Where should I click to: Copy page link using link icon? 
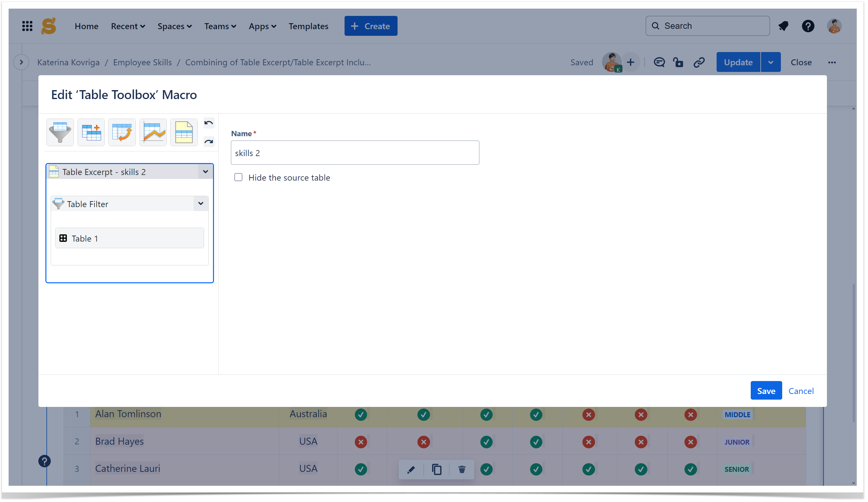coord(699,62)
